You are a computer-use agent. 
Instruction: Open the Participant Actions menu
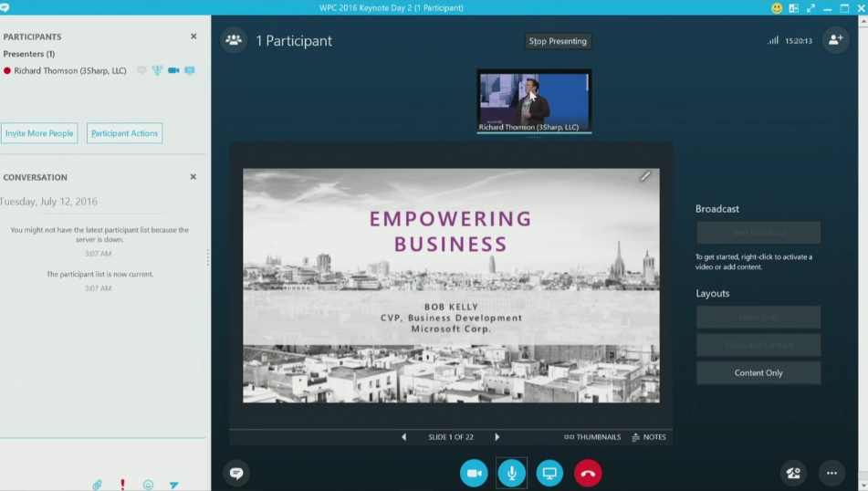(x=125, y=133)
